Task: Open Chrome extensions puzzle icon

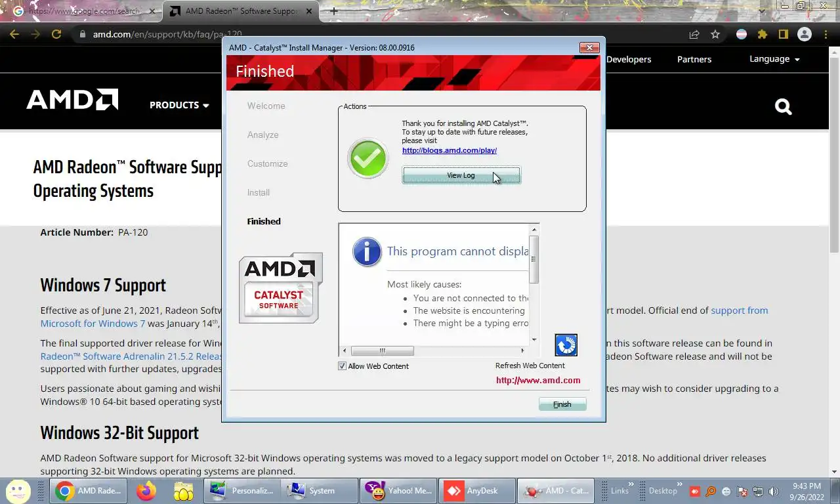Action: click(762, 34)
